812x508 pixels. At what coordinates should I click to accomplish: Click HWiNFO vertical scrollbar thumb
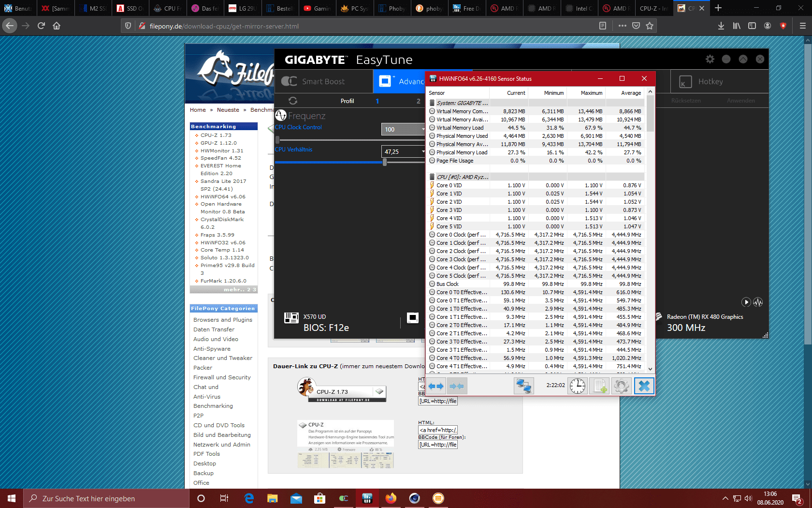pyautogui.click(x=650, y=114)
